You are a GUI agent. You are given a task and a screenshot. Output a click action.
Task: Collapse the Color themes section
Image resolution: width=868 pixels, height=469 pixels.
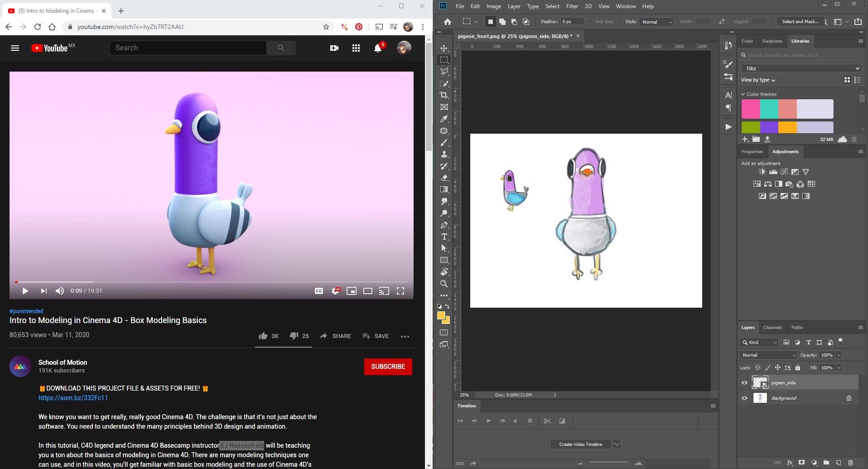point(743,94)
